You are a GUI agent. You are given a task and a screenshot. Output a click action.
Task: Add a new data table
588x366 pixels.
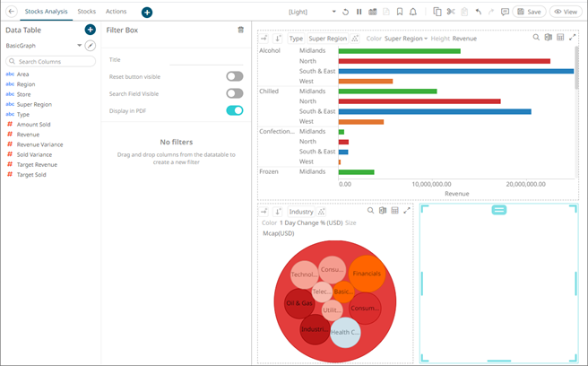pyautogui.click(x=90, y=30)
